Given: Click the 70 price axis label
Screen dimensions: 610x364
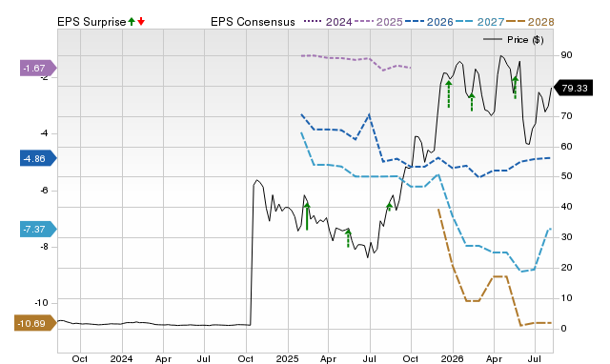Looking at the screenshot, I should pyautogui.click(x=566, y=116).
